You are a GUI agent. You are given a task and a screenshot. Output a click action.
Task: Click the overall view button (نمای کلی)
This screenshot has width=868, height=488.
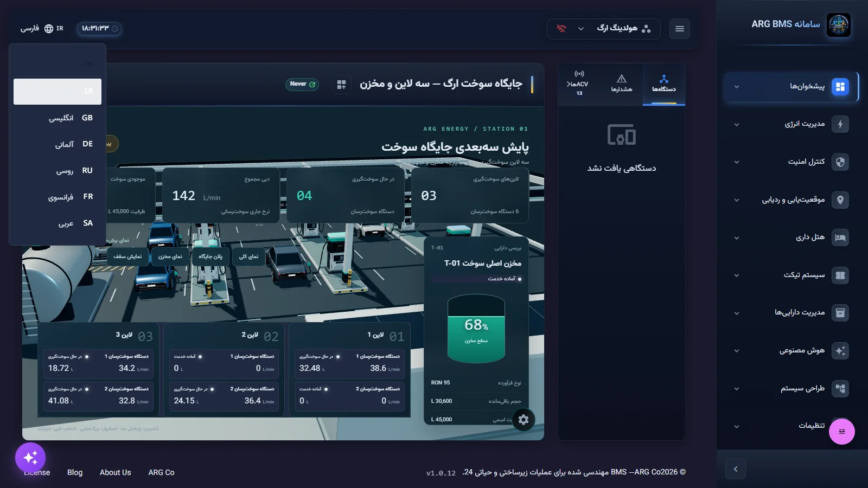(249, 256)
